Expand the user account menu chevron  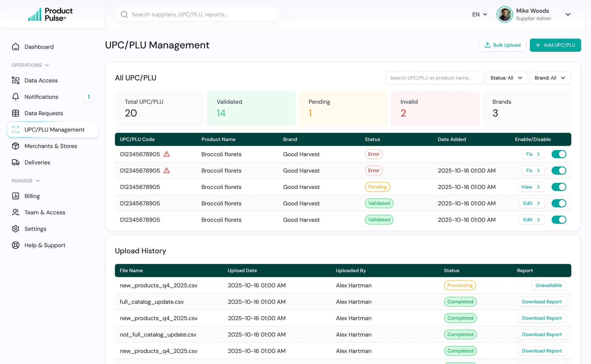coord(568,14)
